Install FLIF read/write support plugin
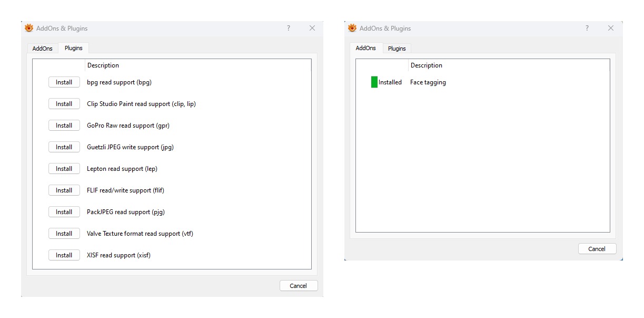This screenshot has width=644, height=318. 64,190
